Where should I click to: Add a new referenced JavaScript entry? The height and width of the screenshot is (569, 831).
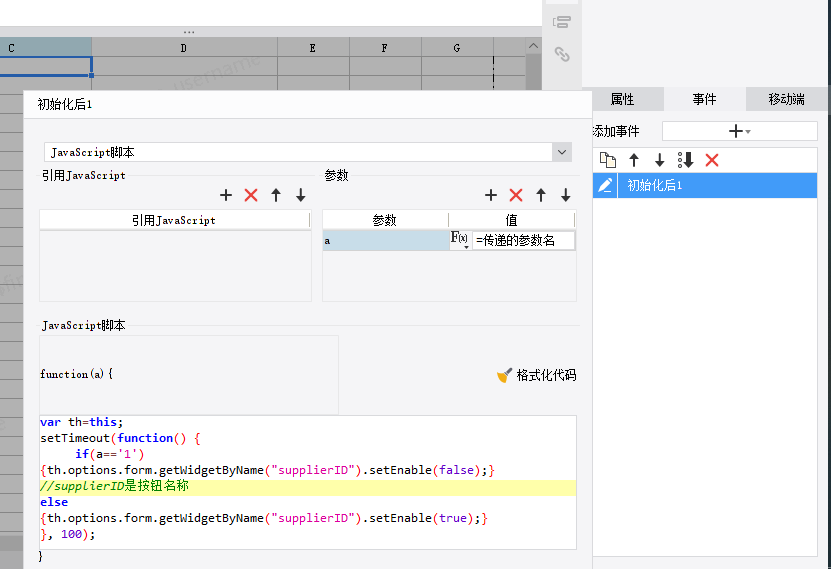[226, 196]
